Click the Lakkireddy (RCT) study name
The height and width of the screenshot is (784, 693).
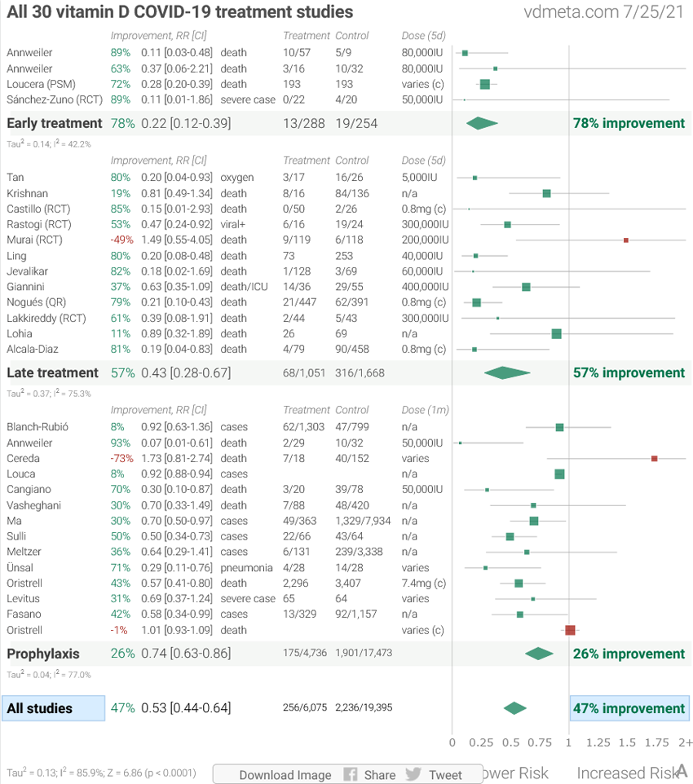pyautogui.click(x=46, y=318)
